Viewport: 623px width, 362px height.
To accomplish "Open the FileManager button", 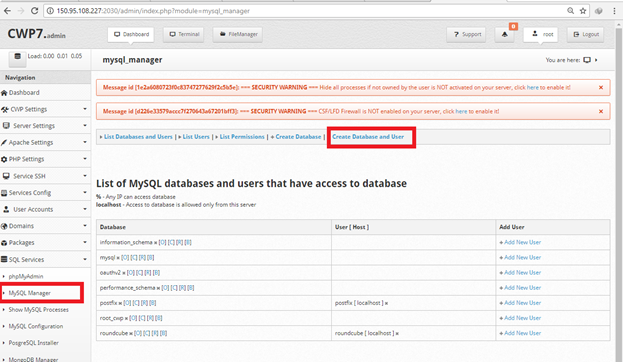I will (x=238, y=35).
